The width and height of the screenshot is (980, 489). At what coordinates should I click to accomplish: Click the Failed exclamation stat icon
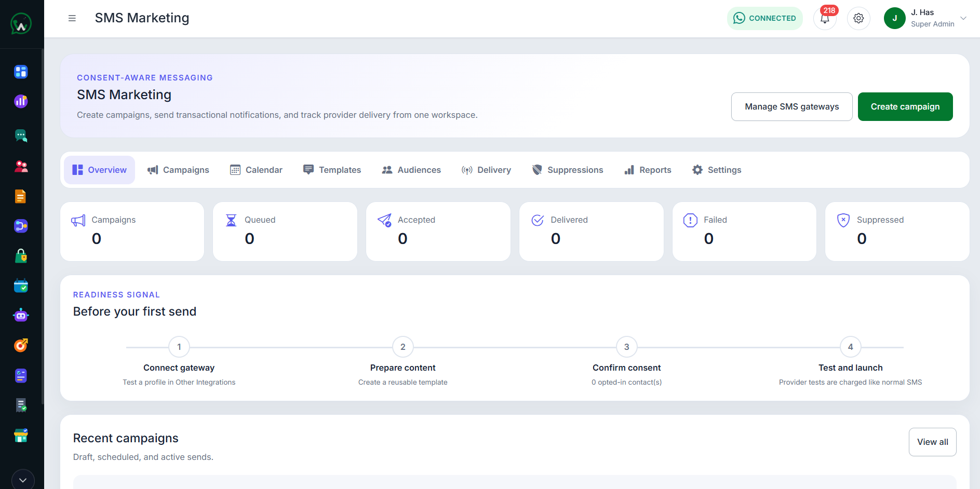690,220
